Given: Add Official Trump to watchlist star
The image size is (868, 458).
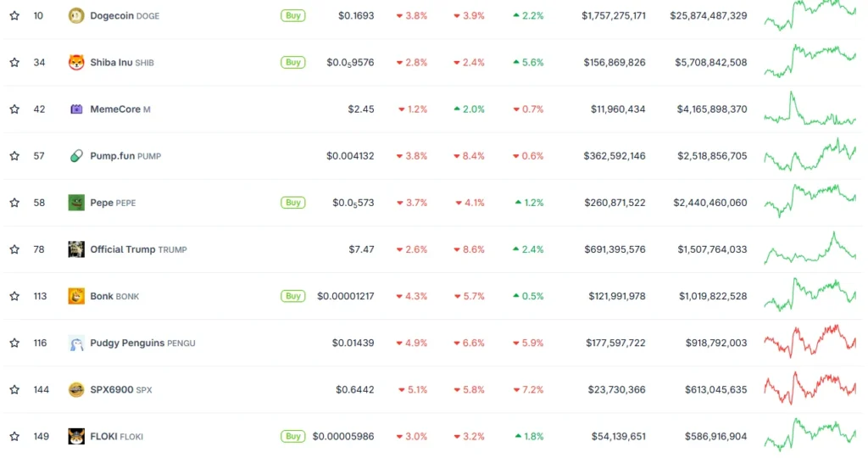Looking at the screenshot, I should point(14,249).
